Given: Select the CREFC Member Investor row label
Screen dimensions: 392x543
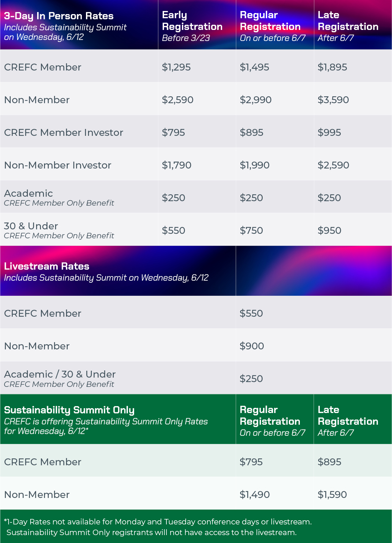Looking at the screenshot, I should point(64,132).
